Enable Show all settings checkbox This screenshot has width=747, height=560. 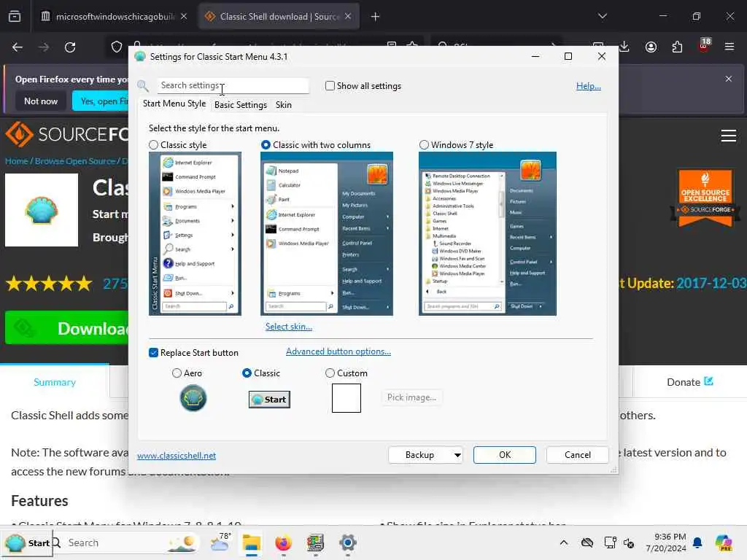330,86
